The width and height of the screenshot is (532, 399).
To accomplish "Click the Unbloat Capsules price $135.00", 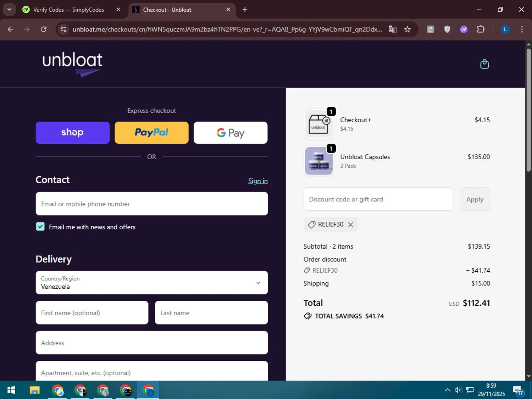I will pyautogui.click(x=479, y=157).
